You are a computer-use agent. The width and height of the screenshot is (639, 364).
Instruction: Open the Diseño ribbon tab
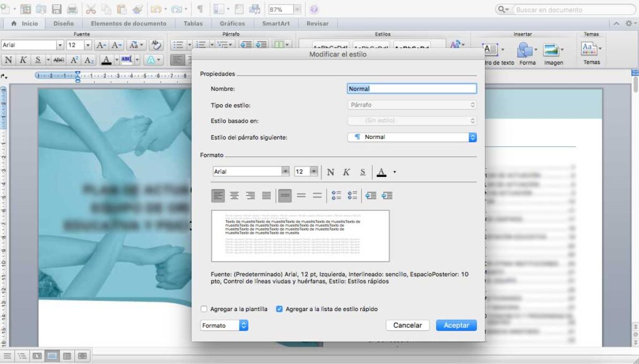(x=64, y=24)
